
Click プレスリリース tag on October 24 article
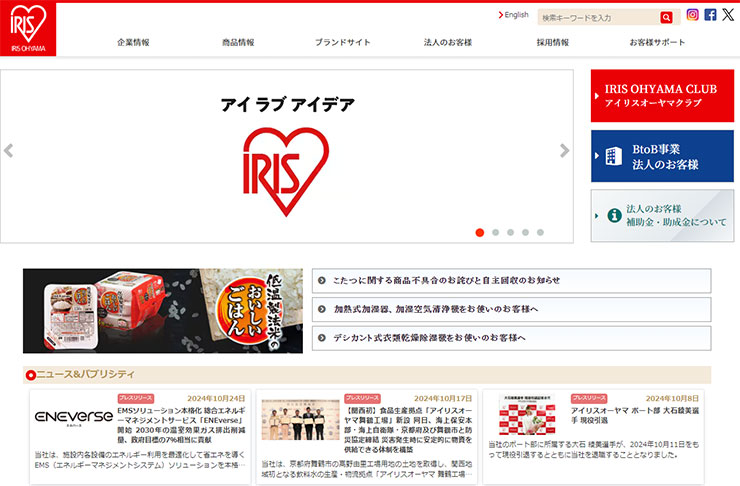click(136, 398)
